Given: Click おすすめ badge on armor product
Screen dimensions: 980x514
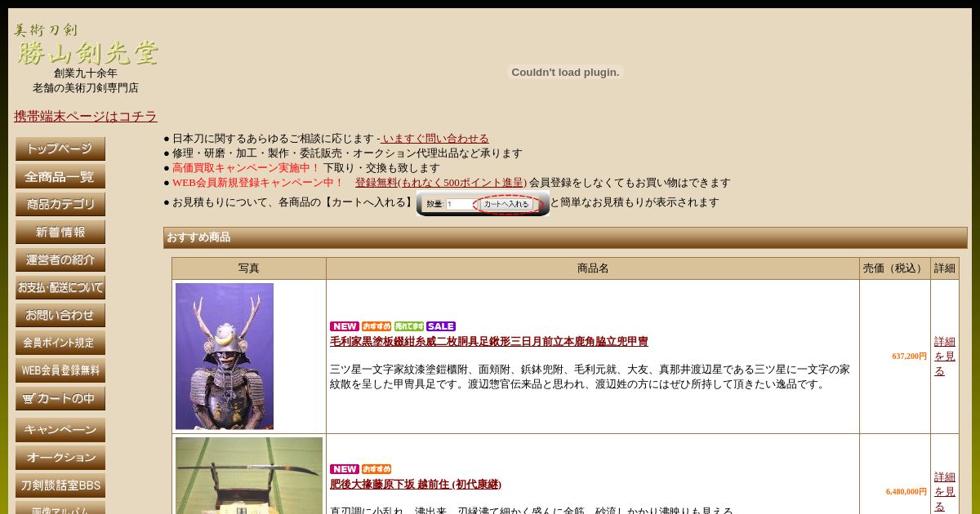Looking at the screenshot, I should click(x=376, y=326).
